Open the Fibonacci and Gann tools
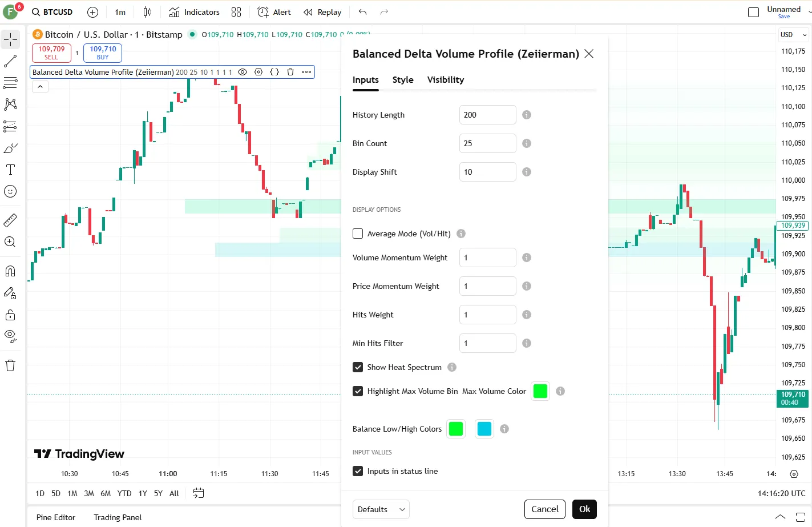Viewport: 812px width, 527px height. 10,83
